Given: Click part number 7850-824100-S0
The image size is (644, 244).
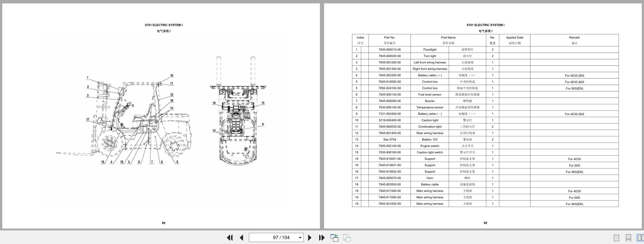Looking at the screenshot, I should [x=390, y=88].
